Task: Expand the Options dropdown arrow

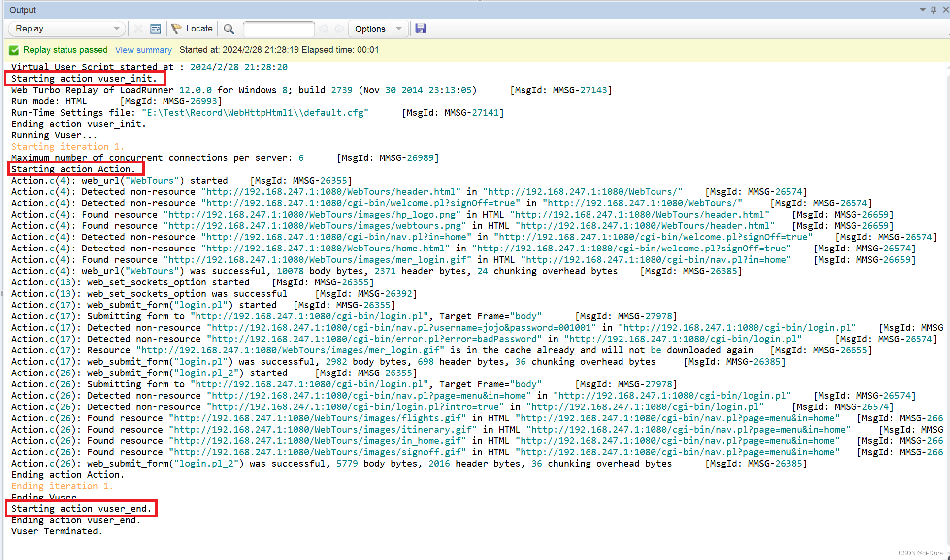Action: (399, 29)
